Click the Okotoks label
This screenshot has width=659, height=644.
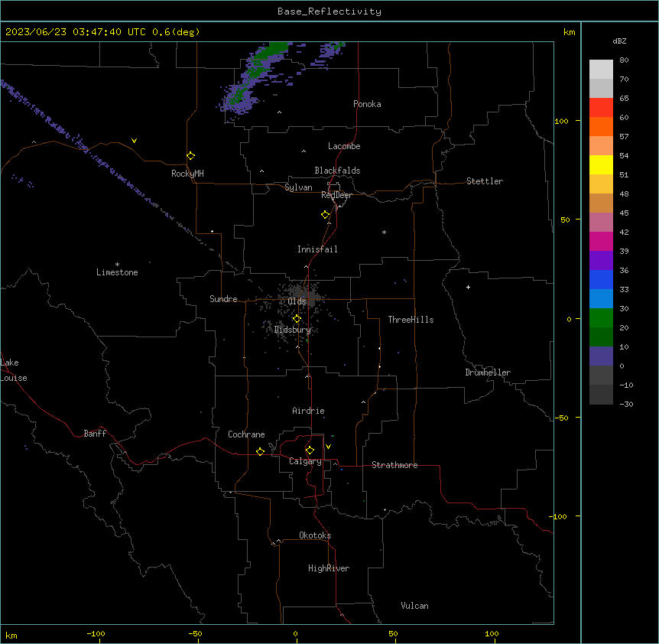315,535
